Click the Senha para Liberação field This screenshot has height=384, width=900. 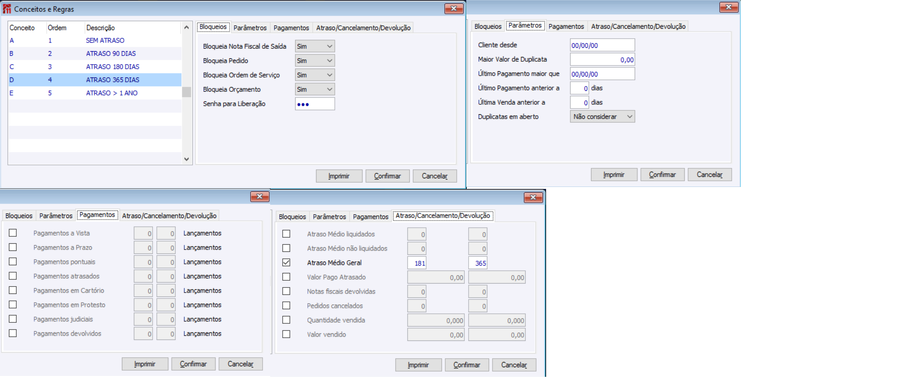315,104
